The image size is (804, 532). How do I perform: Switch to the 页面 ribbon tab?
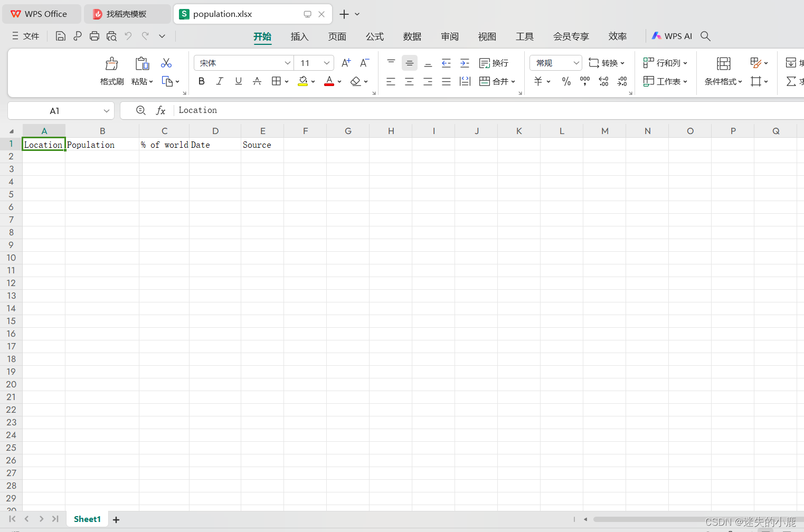pyautogui.click(x=337, y=36)
